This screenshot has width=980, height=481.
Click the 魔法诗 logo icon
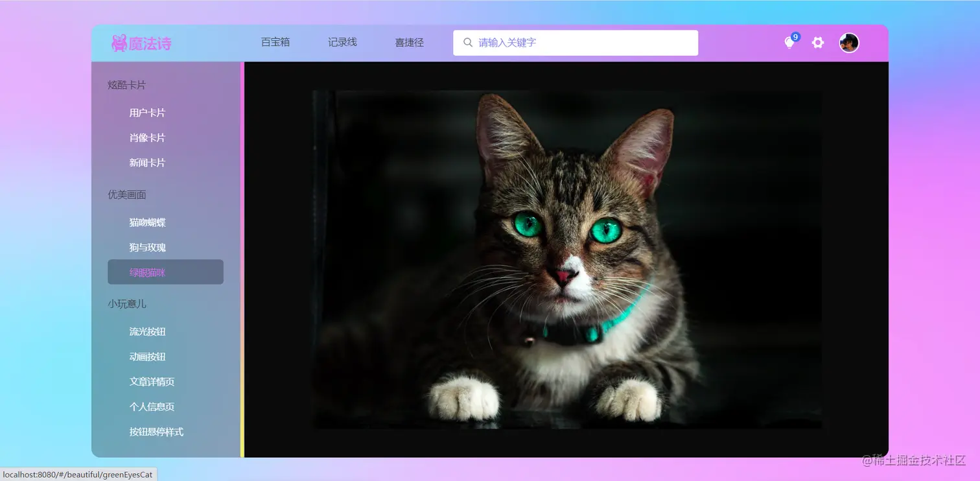[x=119, y=43]
